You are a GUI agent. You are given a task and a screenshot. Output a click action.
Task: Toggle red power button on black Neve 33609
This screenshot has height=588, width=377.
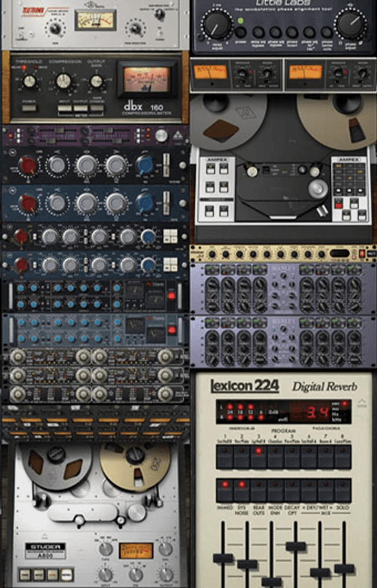tap(171, 296)
